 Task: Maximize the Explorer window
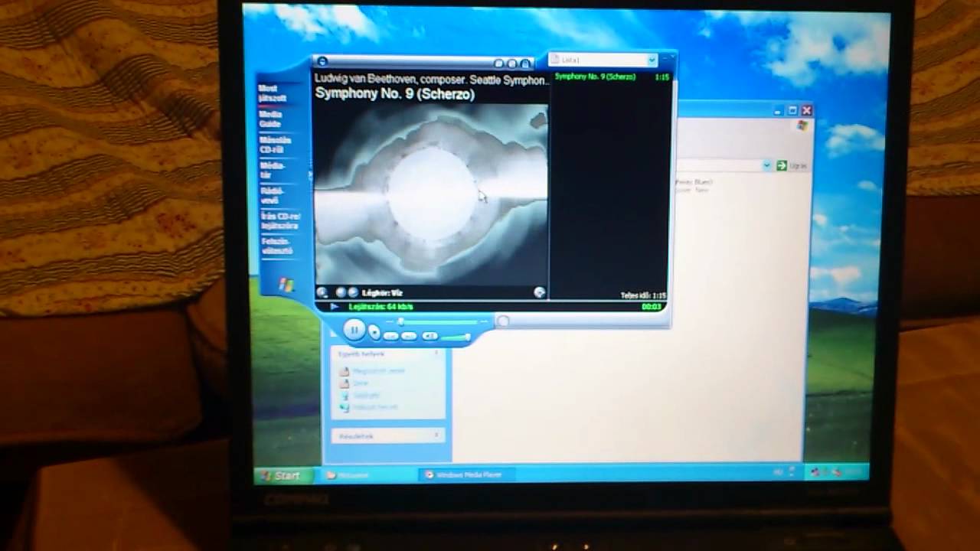click(x=792, y=110)
